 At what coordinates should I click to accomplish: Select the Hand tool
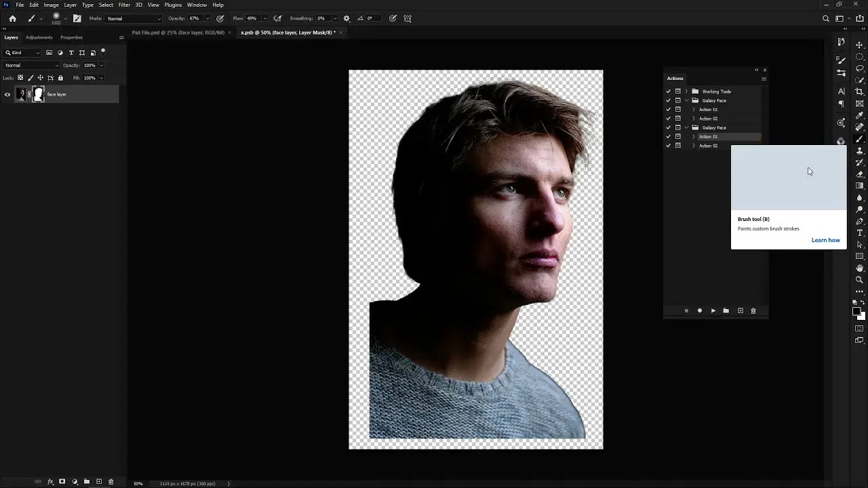pyautogui.click(x=860, y=268)
